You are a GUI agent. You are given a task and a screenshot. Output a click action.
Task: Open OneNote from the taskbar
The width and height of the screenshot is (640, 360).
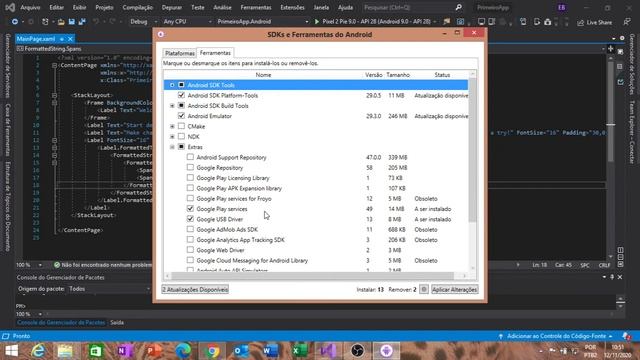point(124,351)
